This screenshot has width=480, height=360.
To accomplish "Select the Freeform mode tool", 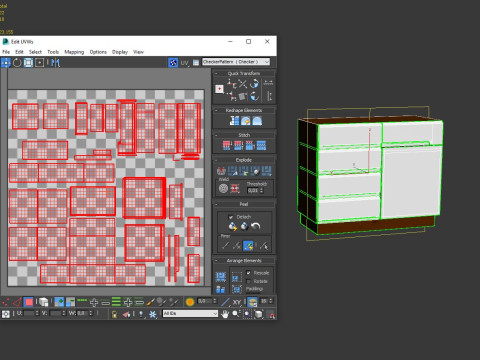I will click(40, 63).
